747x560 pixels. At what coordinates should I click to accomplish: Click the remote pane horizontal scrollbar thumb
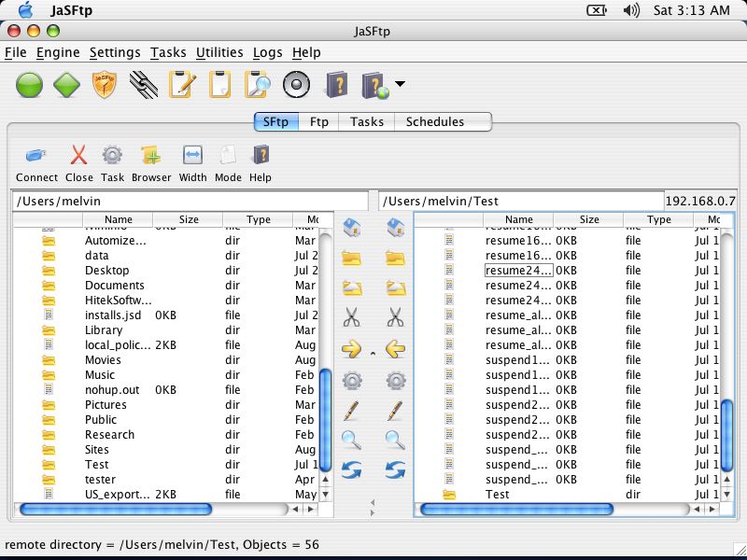coord(516,510)
